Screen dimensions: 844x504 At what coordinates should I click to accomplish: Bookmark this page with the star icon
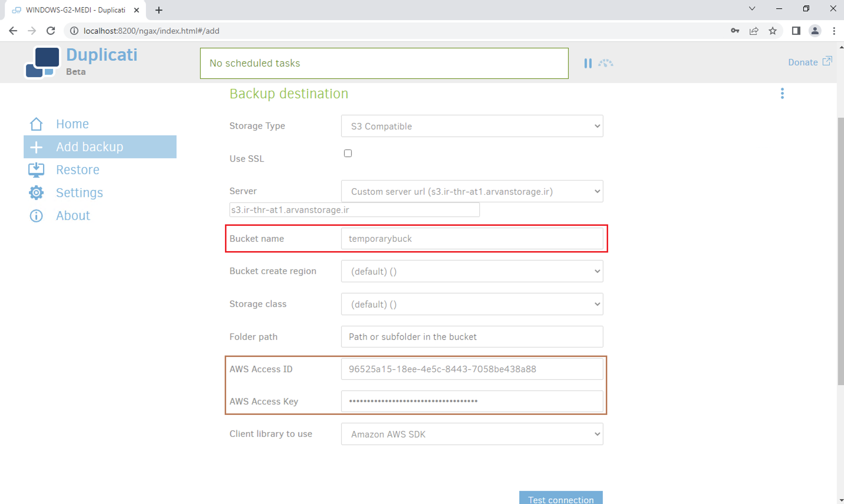pos(772,31)
